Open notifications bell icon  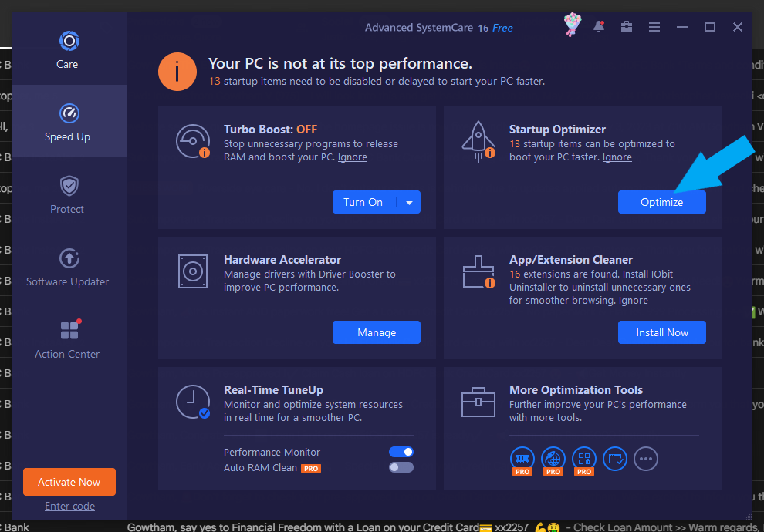click(600, 27)
